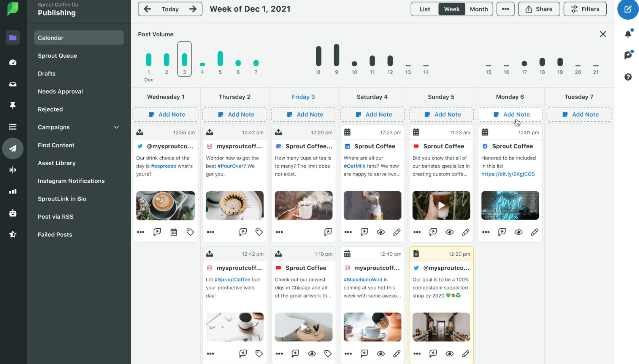Switch to List view
Screen dimensions: 639x364
425,9
